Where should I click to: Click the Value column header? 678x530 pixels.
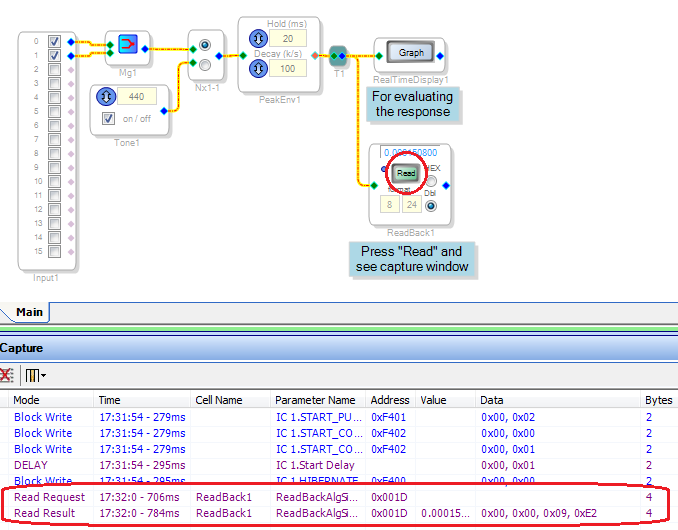pos(445,400)
